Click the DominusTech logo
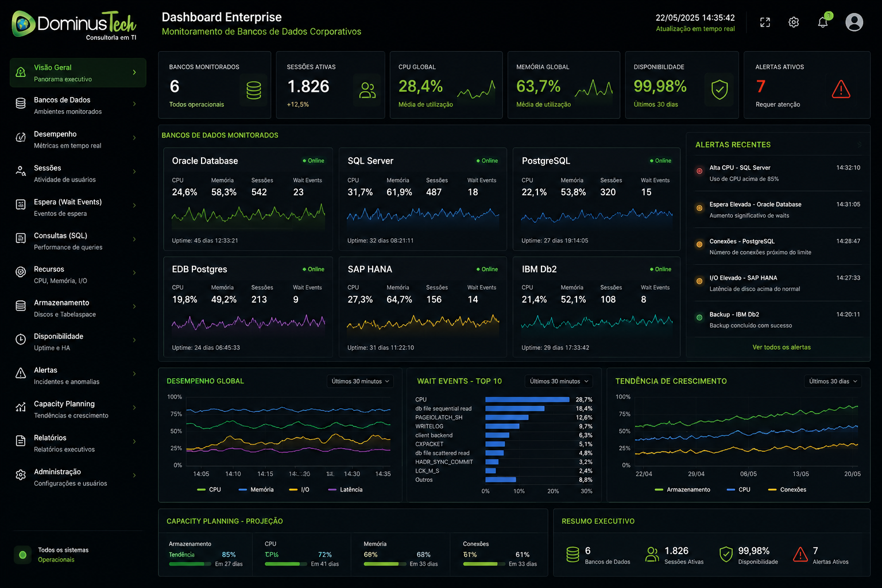 (73, 25)
